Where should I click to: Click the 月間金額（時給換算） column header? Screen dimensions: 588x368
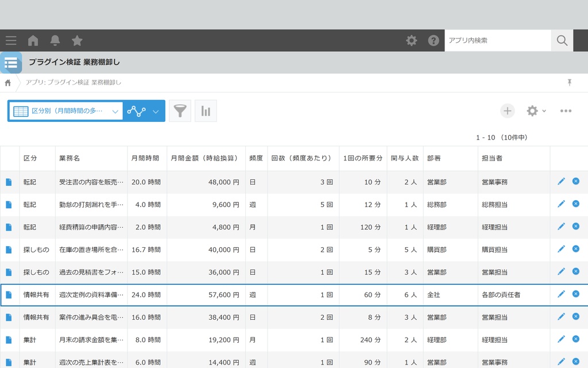coord(205,158)
